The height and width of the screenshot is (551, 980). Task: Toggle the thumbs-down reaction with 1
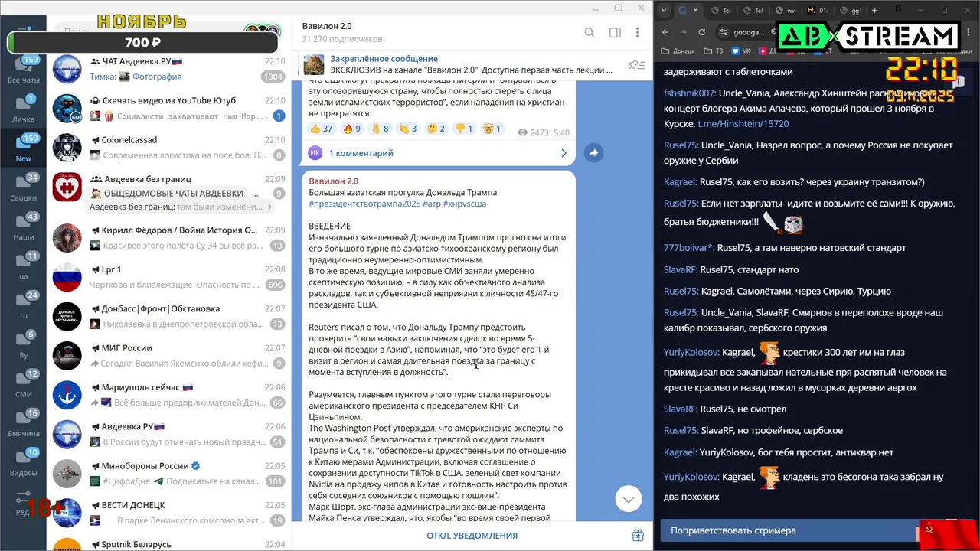point(464,129)
